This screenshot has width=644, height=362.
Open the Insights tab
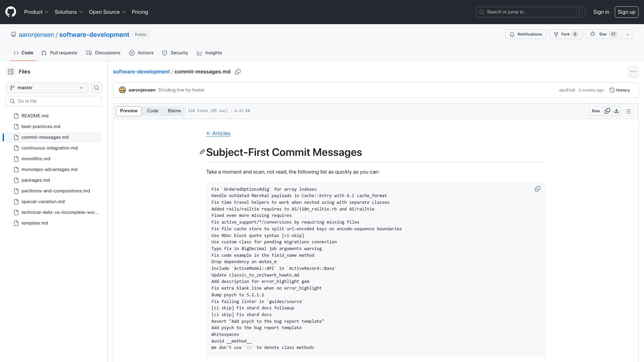tap(209, 53)
